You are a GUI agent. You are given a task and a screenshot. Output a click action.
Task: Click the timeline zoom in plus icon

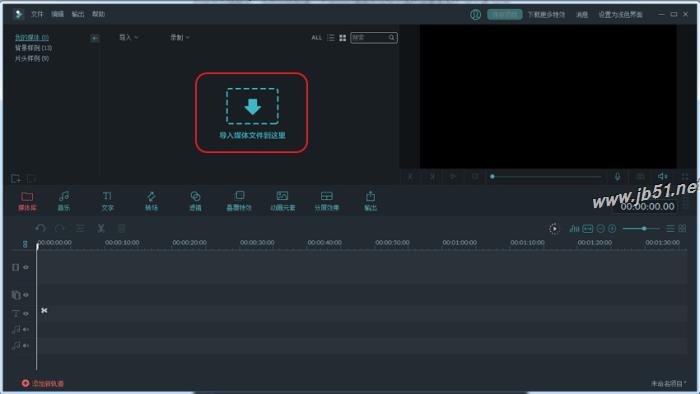(612, 228)
